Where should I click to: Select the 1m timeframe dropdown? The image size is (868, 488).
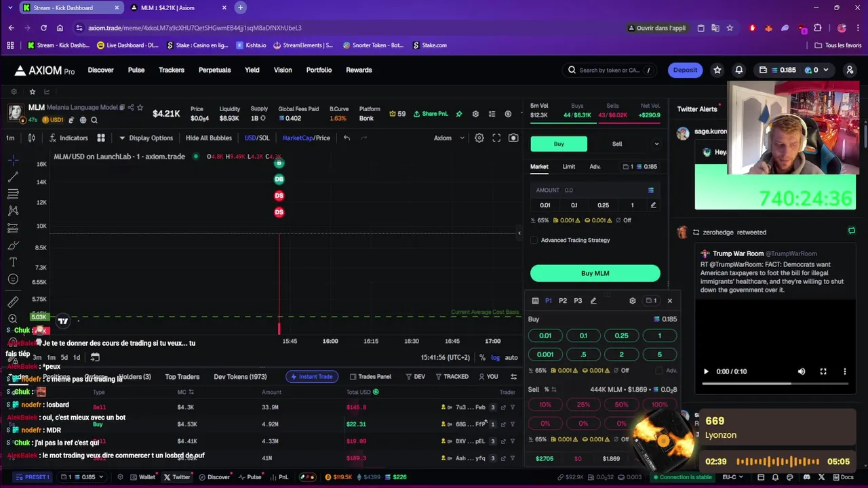coord(10,138)
